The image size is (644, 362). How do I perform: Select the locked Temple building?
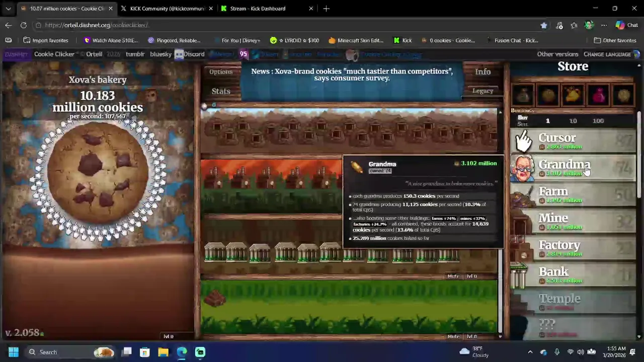[573, 302]
